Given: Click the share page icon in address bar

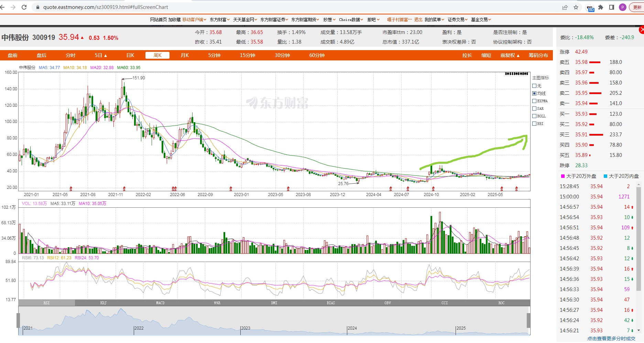Looking at the screenshot, I should point(565,7).
